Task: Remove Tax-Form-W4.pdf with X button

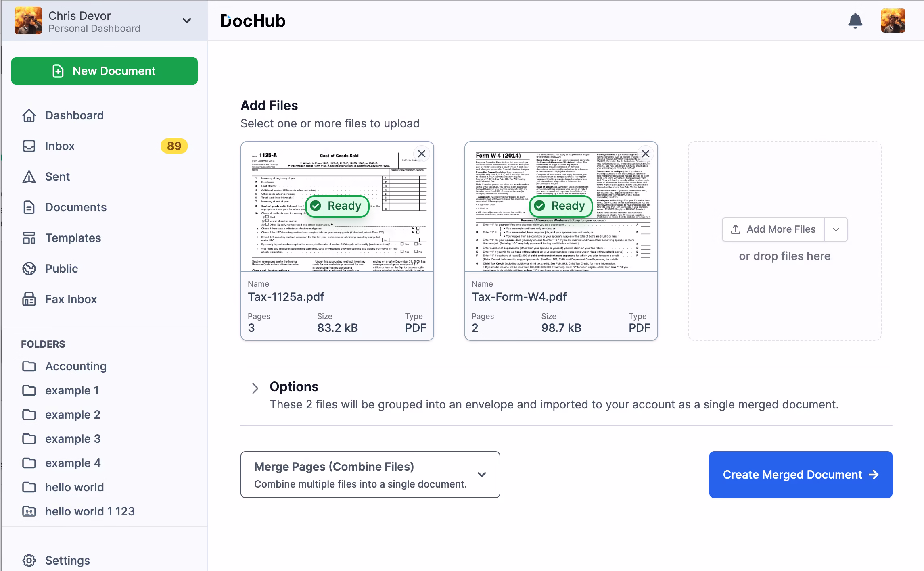Action: tap(646, 154)
